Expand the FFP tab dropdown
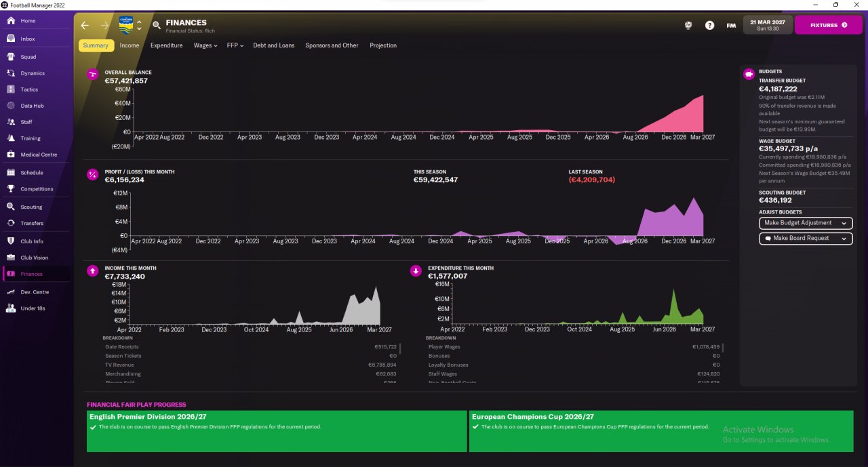The height and width of the screenshot is (467, 868). 235,45
